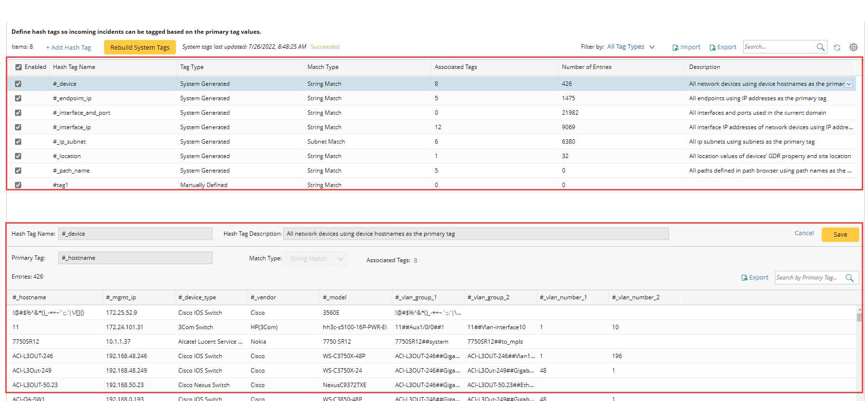This screenshot has width=868, height=401.
Task: Expand the #_device row description arrow
Action: [849, 84]
